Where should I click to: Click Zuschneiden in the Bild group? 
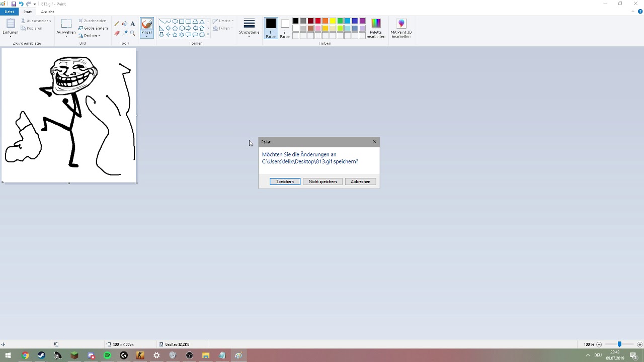[92, 21]
